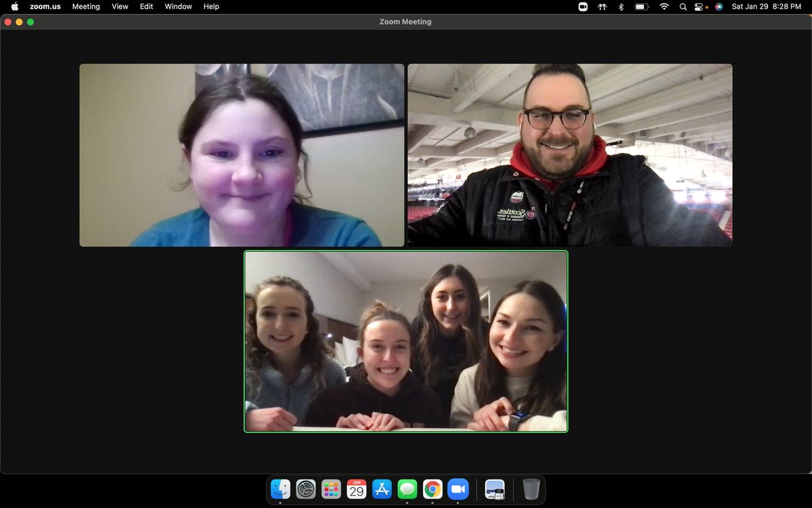Click the battery status icon
Screen dimensions: 812x508
point(641,6)
